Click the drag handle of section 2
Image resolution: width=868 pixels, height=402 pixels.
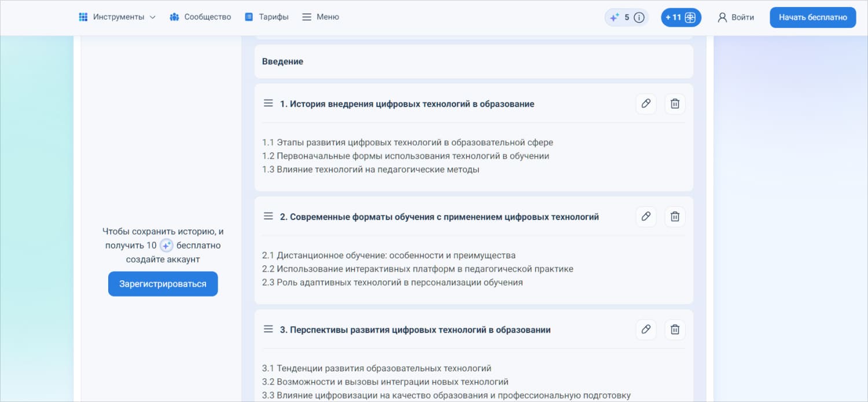[x=269, y=216]
